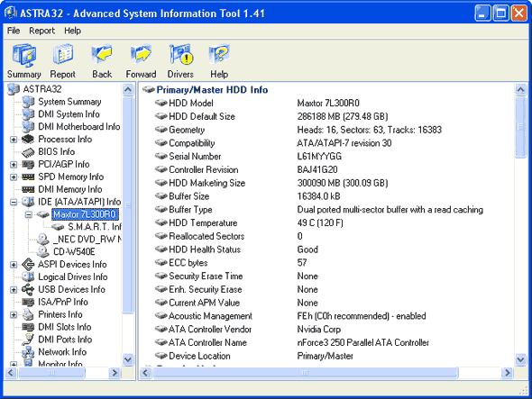
Task: Open the Help menu
Action: (x=73, y=31)
